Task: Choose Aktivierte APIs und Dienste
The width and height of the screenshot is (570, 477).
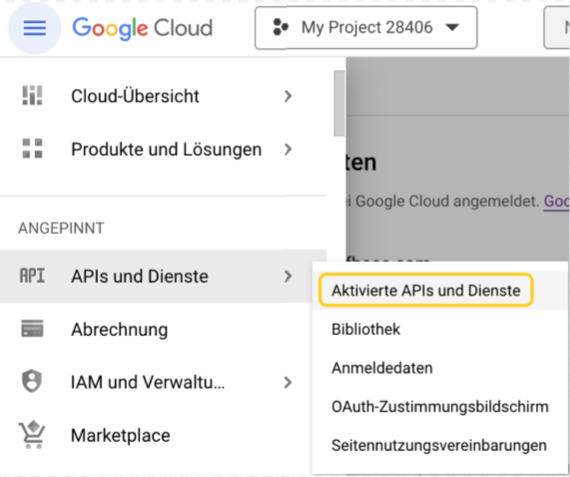Action: (x=426, y=290)
